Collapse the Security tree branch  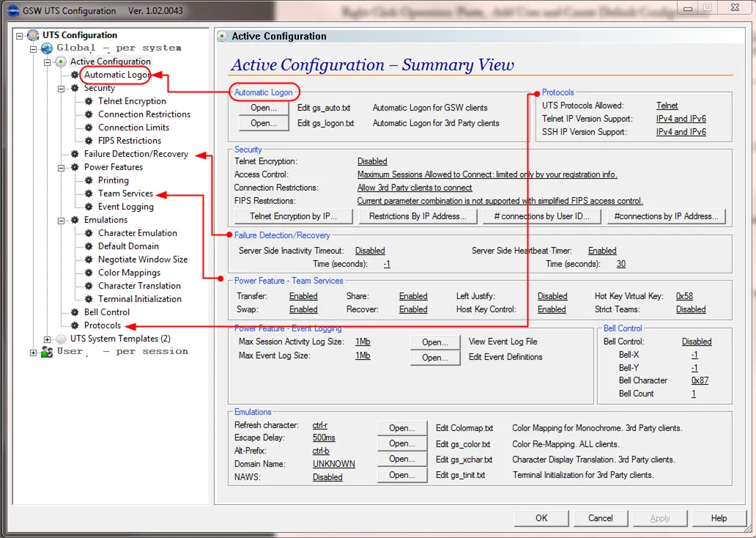[x=62, y=88]
